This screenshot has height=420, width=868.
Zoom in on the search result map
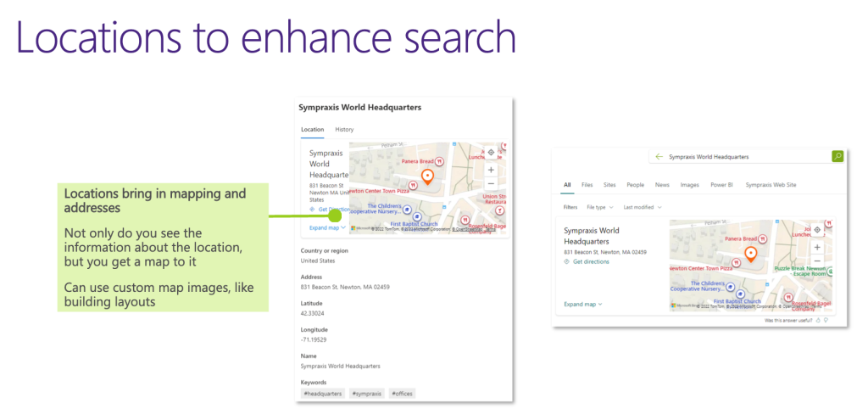pyautogui.click(x=817, y=247)
